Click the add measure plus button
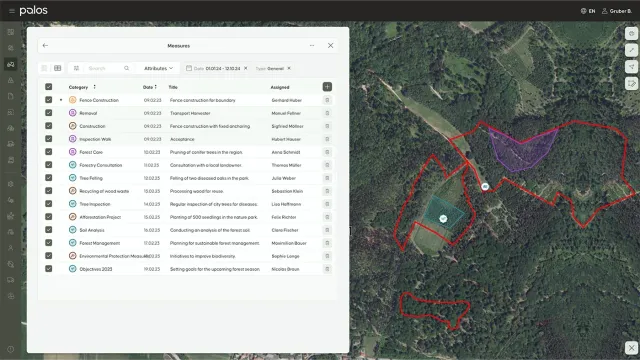This screenshot has height=360, width=640. tap(327, 87)
